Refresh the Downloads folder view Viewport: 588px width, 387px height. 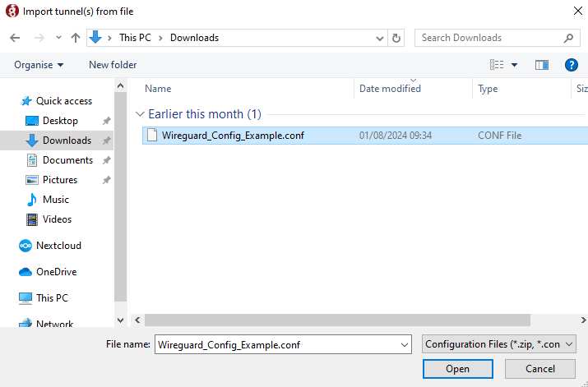pos(397,38)
